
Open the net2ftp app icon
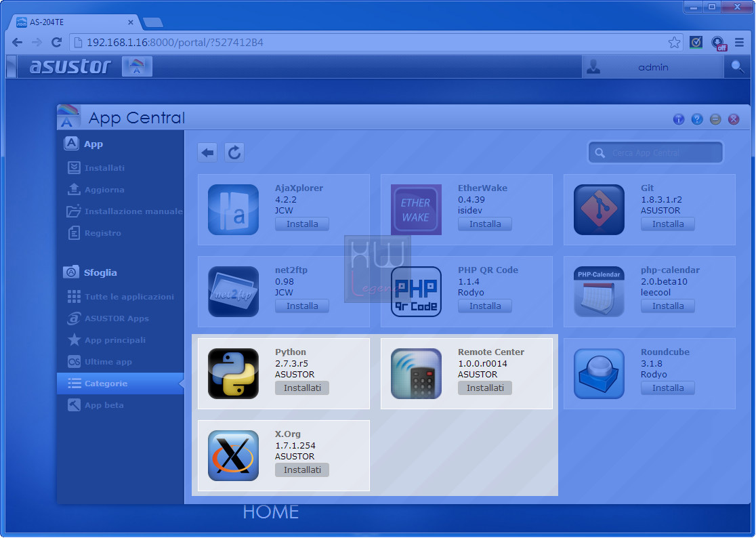[233, 291]
